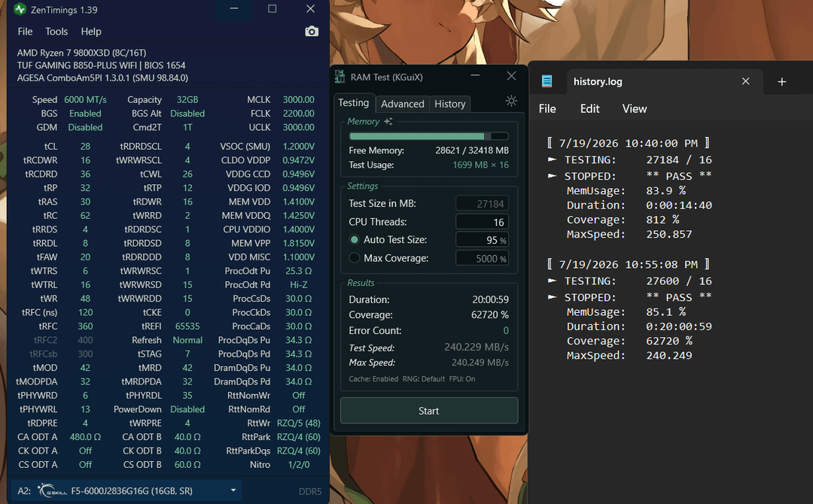Viewport: 813px width, 504px height.
Task: Open the Notepad View menu
Action: coord(634,109)
